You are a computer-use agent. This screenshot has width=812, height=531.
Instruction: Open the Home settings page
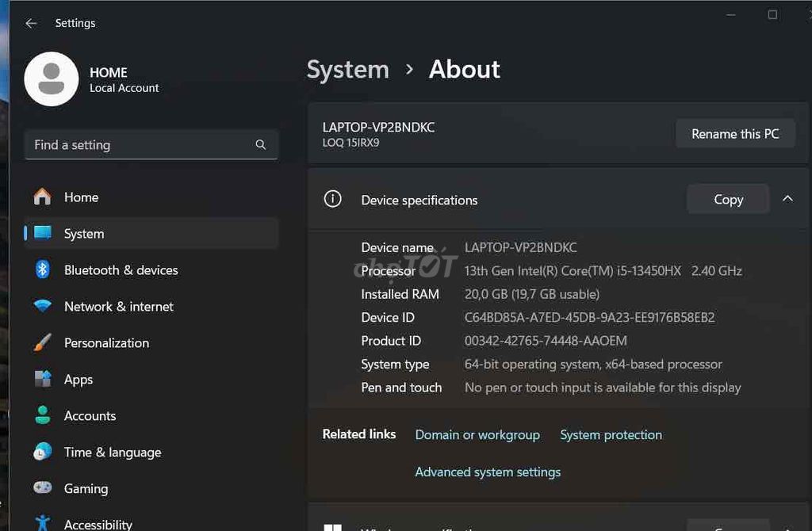151,197
